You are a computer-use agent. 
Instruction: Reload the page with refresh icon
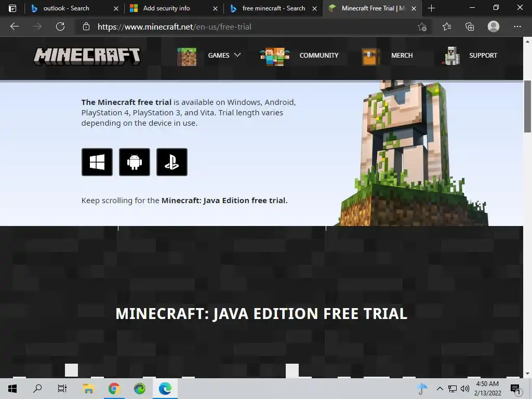click(60, 26)
